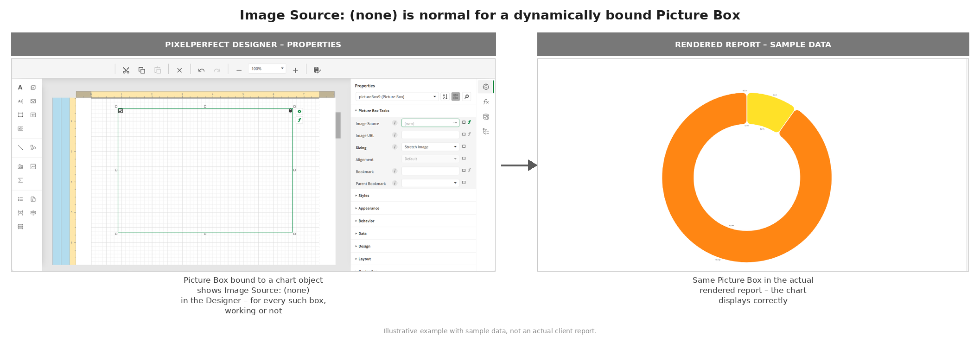
Task: Click the Bookmark input field
Action: (430, 171)
